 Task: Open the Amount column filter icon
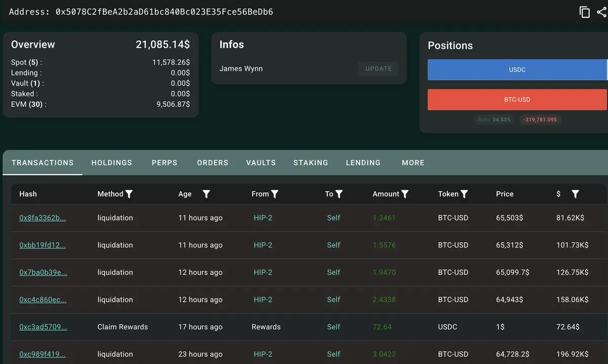405,194
